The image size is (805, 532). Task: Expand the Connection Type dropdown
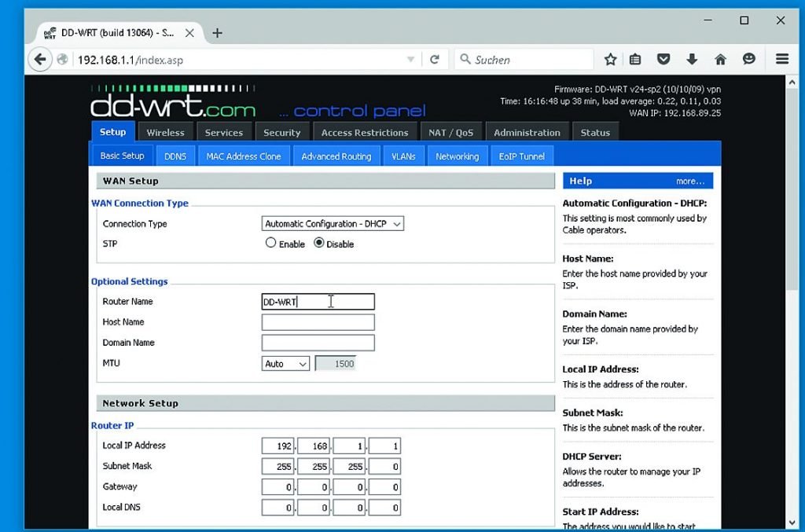[x=333, y=224]
